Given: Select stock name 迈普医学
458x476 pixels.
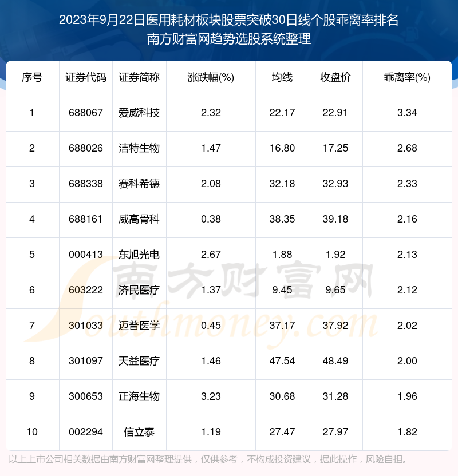Looking at the screenshot, I should [x=139, y=326].
